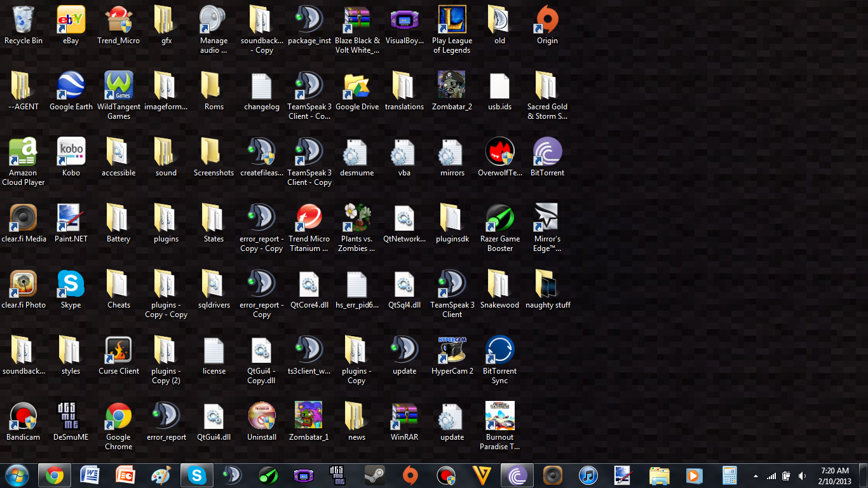Select the Skype icon on the desktop

point(71,290)
